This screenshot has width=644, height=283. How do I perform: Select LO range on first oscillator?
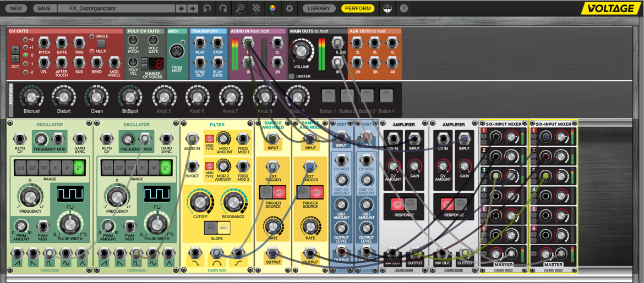tap(20, 168)
